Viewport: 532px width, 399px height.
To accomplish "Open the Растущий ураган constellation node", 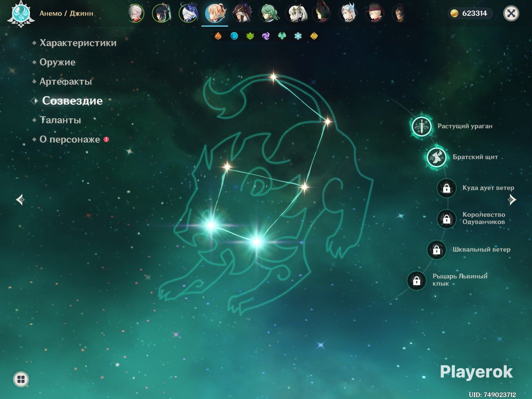I will point(421,126).
